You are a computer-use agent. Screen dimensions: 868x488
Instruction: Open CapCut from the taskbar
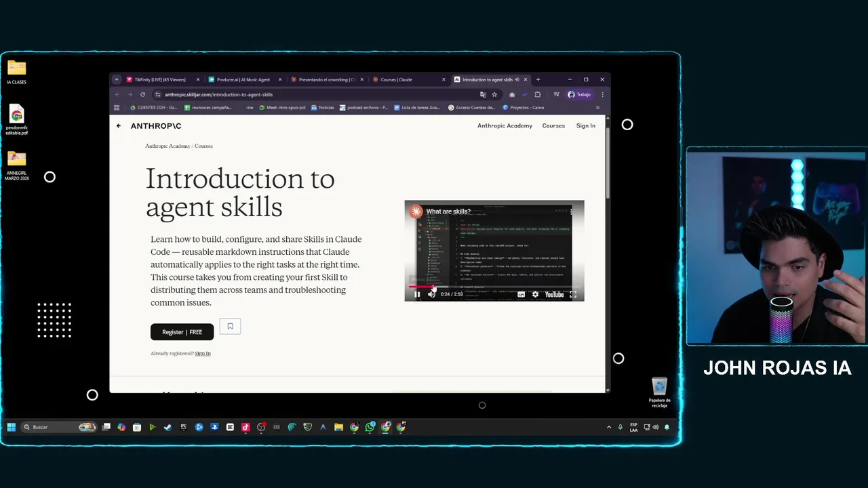click(x=230, y=427)
